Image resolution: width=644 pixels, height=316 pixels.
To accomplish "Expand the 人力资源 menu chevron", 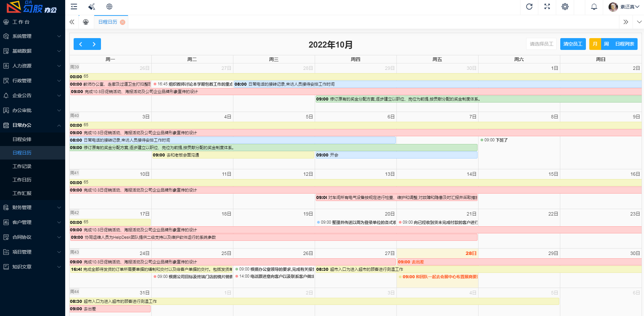I will tap(59, 66).
